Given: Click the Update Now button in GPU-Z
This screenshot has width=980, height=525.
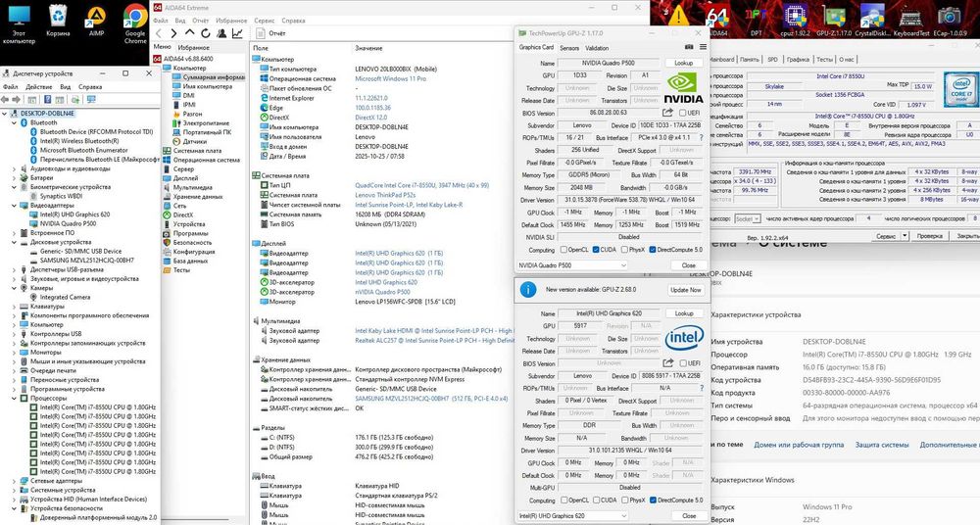Looking at the screenshot, I should (685, 290).
